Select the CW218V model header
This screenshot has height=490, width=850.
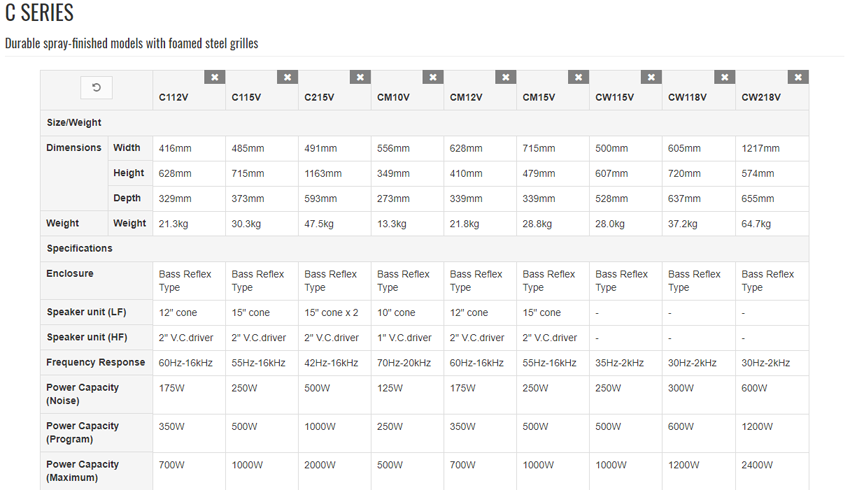(761, 98)
